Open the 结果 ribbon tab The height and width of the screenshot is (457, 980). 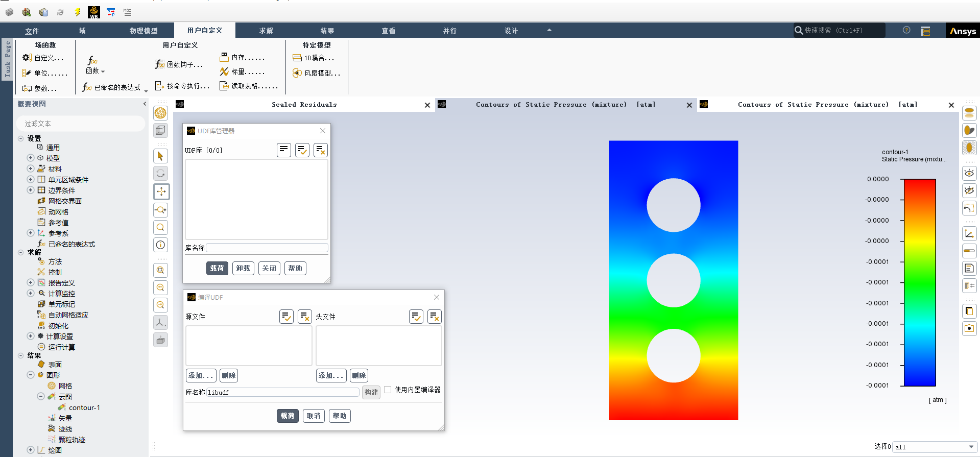coord(327,31)
